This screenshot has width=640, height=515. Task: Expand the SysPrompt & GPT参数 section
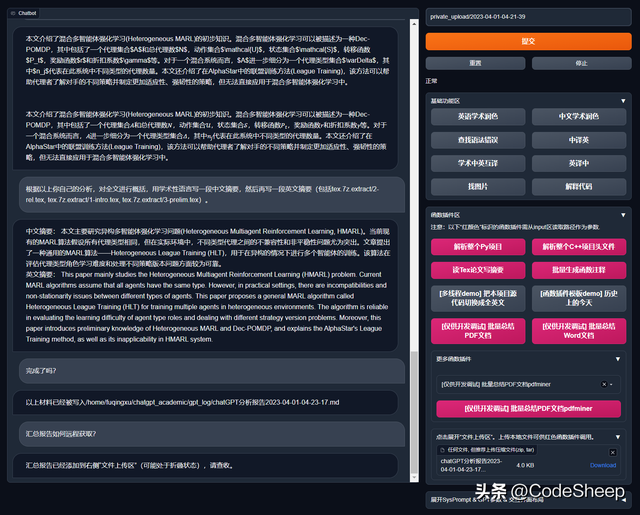(528, 500)
